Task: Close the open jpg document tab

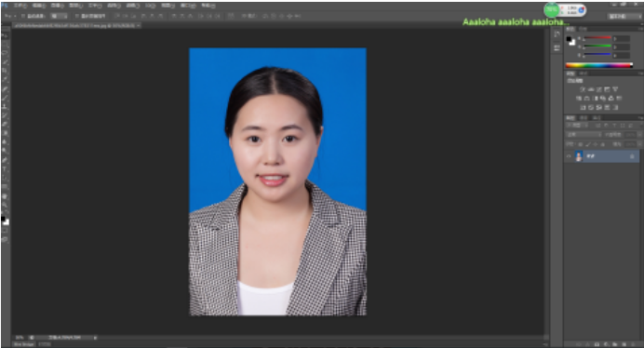Action: (x=139, y=25)
